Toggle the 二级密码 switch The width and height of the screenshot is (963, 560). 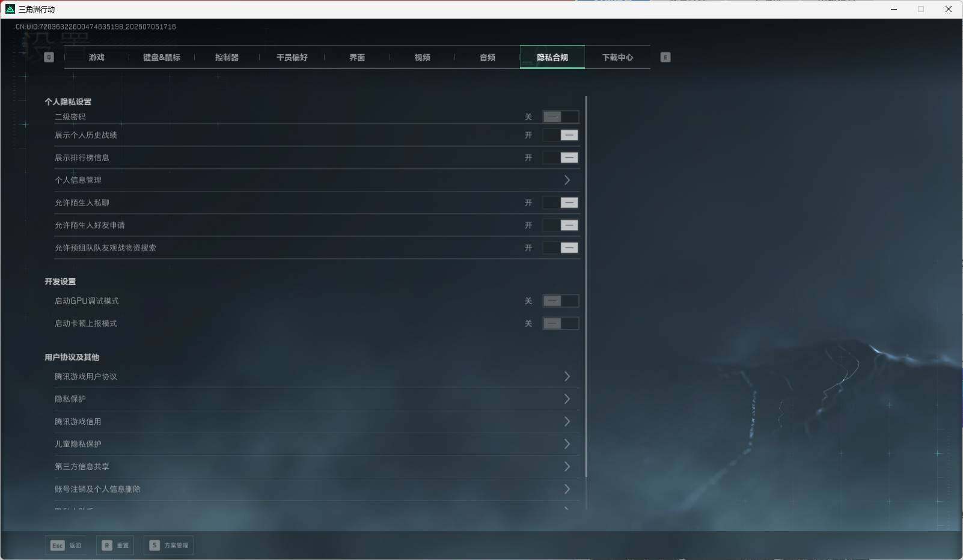point(560,117)
